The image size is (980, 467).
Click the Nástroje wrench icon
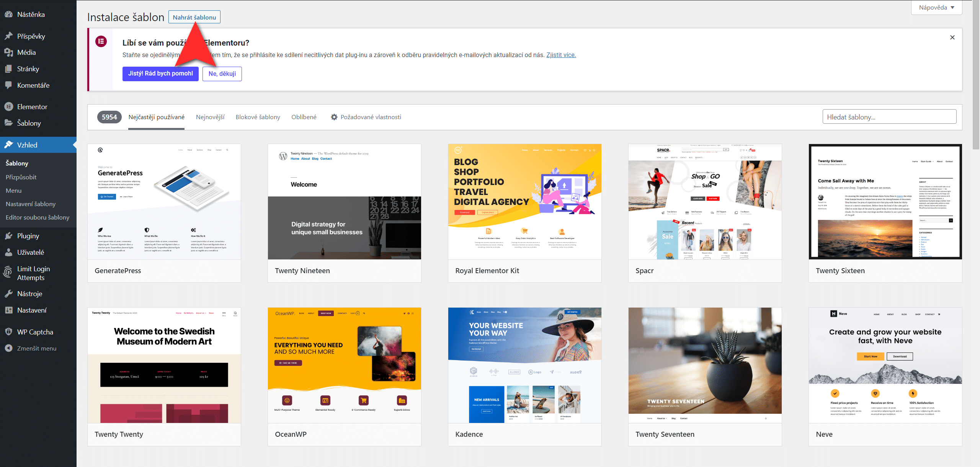point(8,294)
